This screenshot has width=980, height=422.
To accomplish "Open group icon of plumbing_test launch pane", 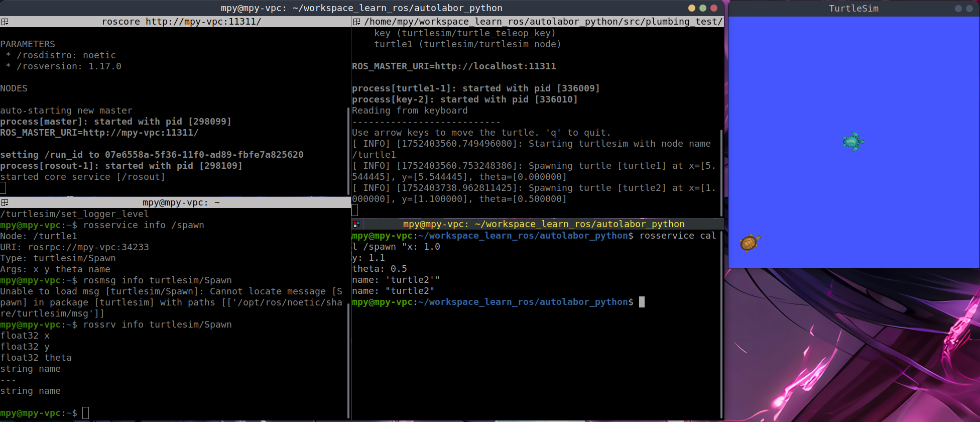I will click(356, 22).
